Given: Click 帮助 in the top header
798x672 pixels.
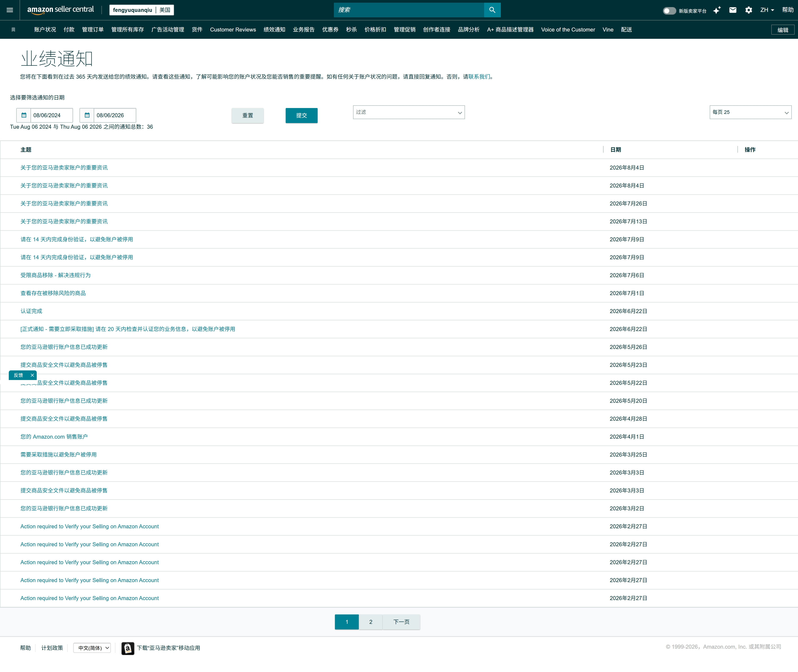Looking at the screenshot, I should pyautogui.click(x=788, y=10).
